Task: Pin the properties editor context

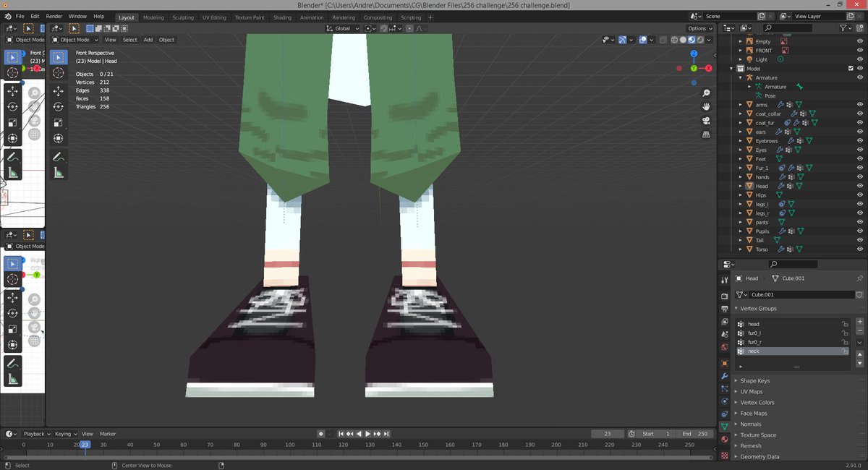Action: (859, 278)
